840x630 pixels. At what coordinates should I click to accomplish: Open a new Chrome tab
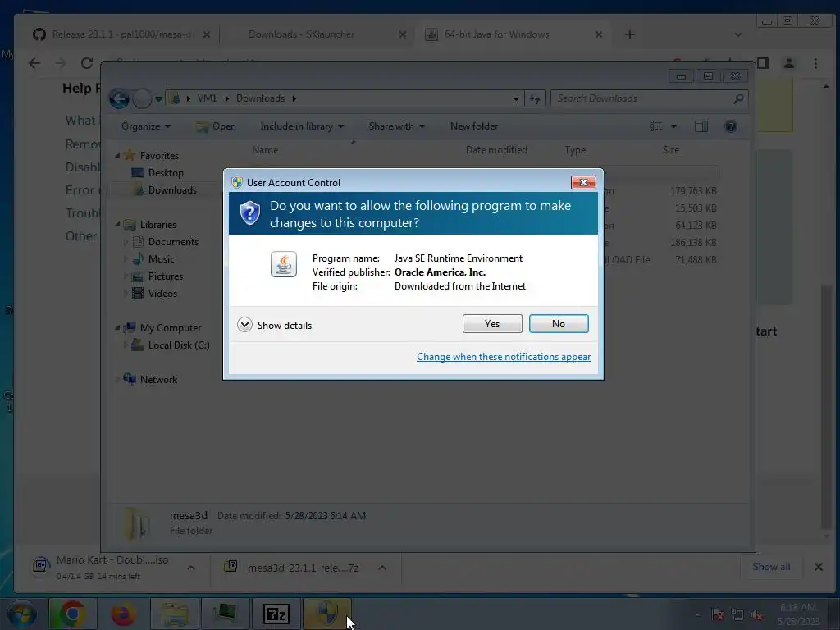(629, 34)
